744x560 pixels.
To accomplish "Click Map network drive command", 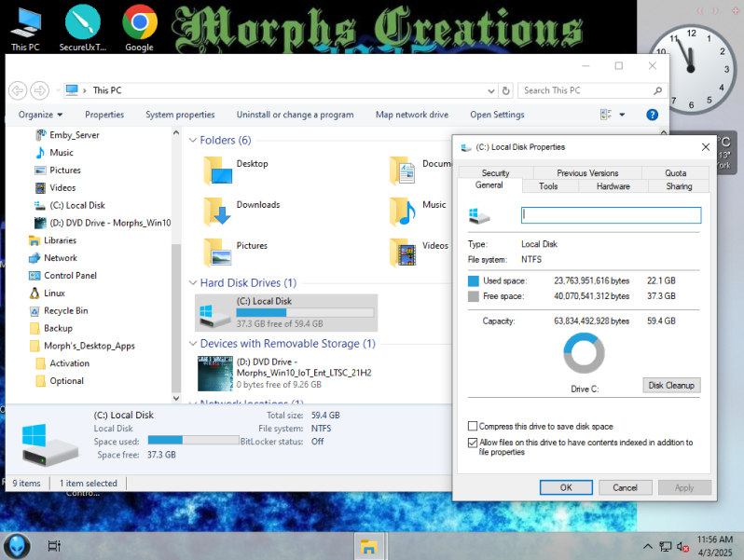I will click(x=412, y=115).
